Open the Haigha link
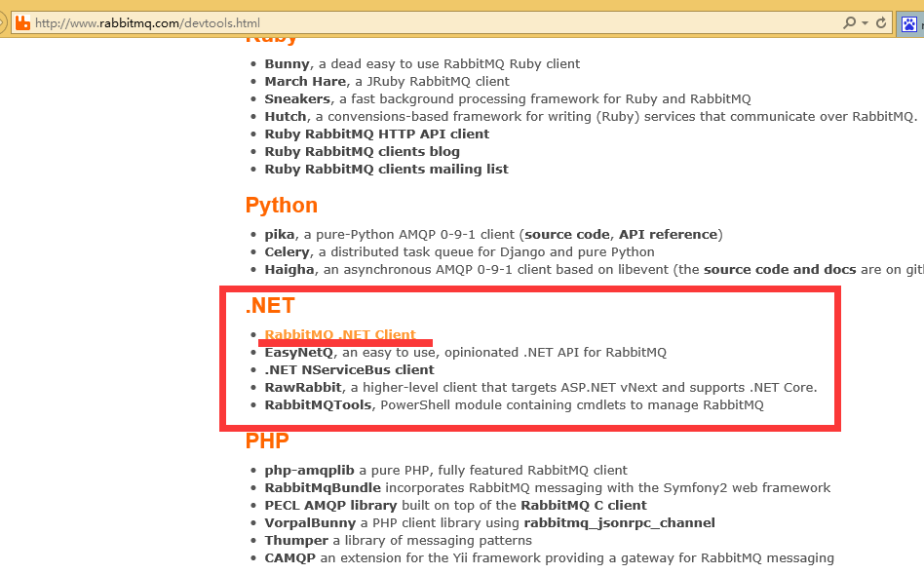924x574 pixels. (x=289, y=270)
